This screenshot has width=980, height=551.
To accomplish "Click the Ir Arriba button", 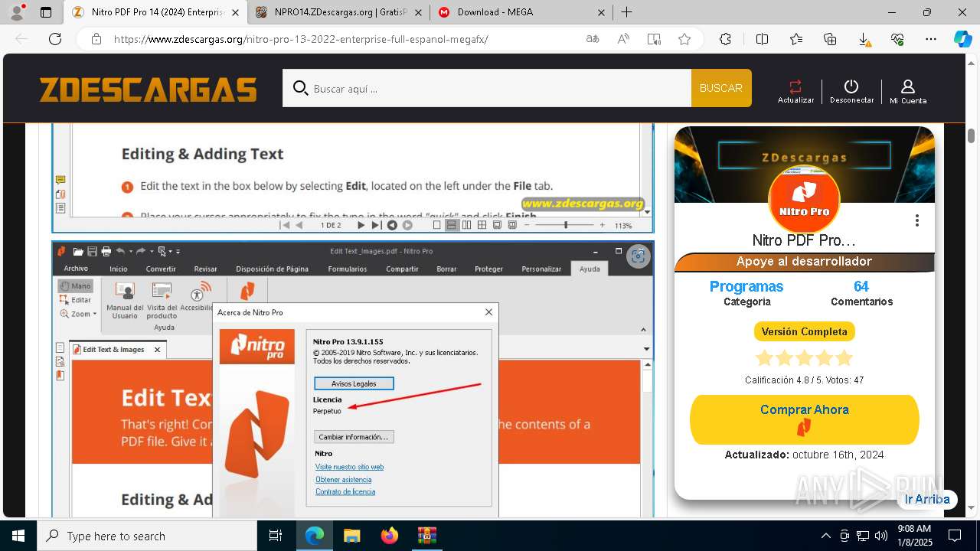I will pos(926,499).
